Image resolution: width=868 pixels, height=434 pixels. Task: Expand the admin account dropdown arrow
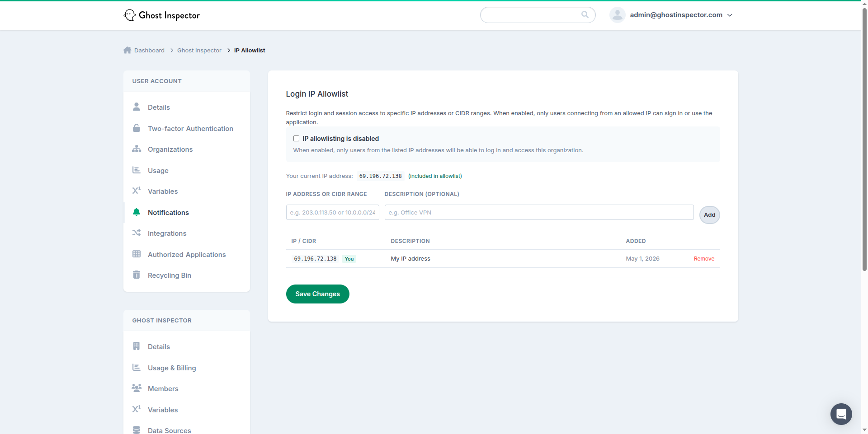[x=730, y=15]
